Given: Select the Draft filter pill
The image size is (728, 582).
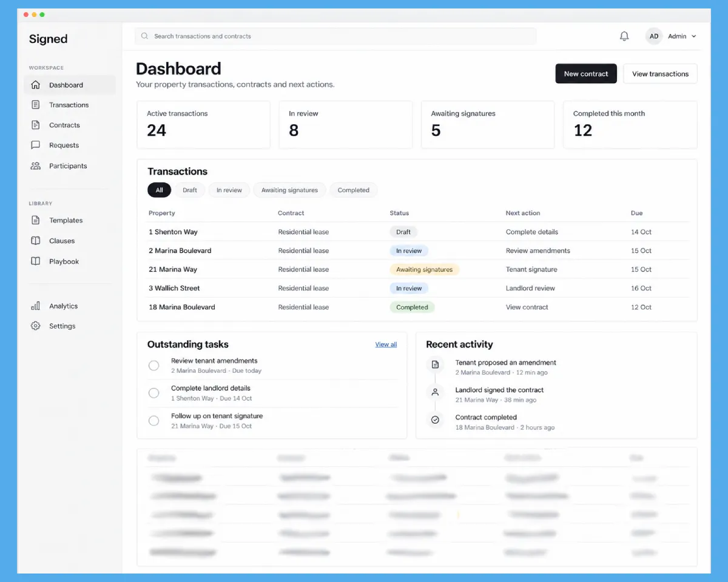Looking at the screenshot, I should click(x=190, y=190).
